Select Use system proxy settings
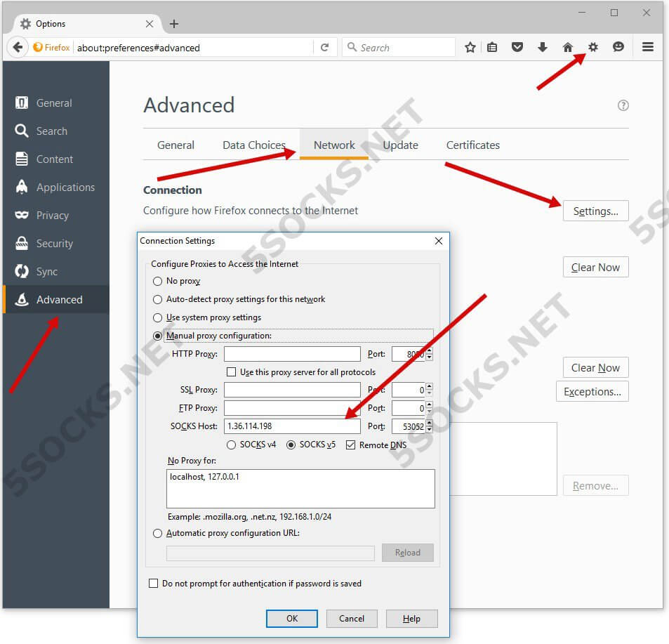 157,318
